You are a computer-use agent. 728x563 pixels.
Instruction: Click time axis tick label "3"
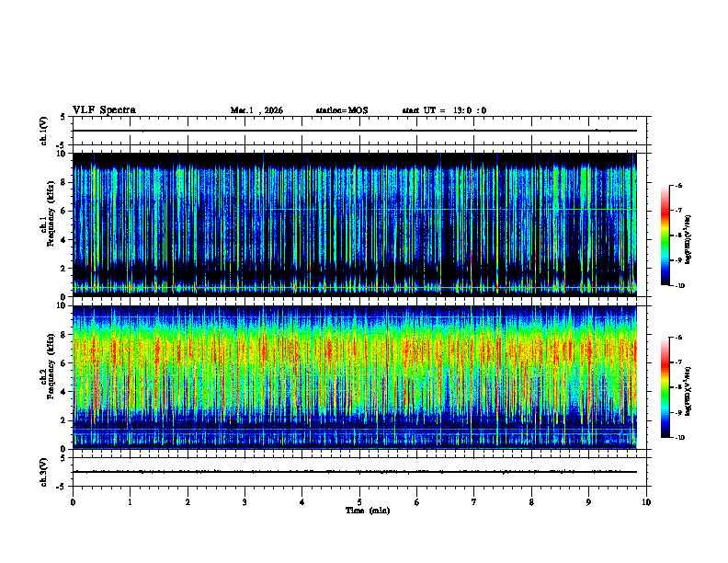click(245, 502)
